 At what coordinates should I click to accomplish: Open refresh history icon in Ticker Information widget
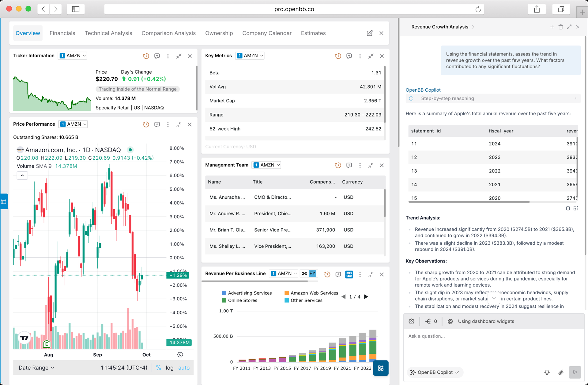pos(146,56)
